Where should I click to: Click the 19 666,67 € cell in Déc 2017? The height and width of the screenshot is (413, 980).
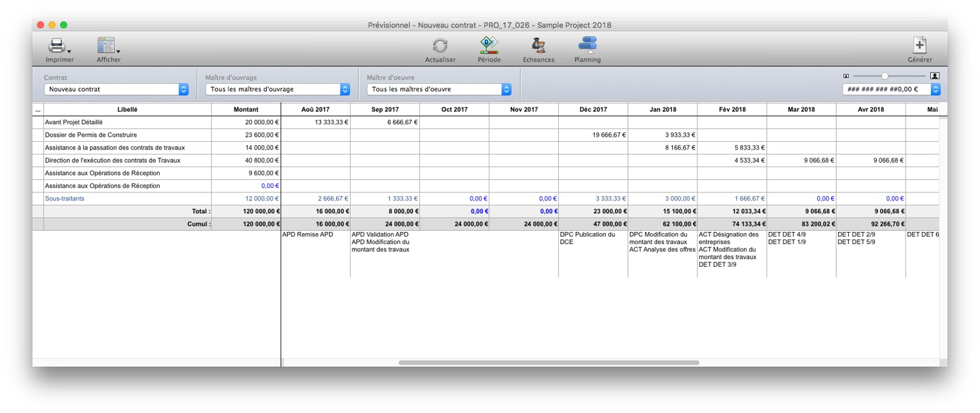tap(593, 135)
